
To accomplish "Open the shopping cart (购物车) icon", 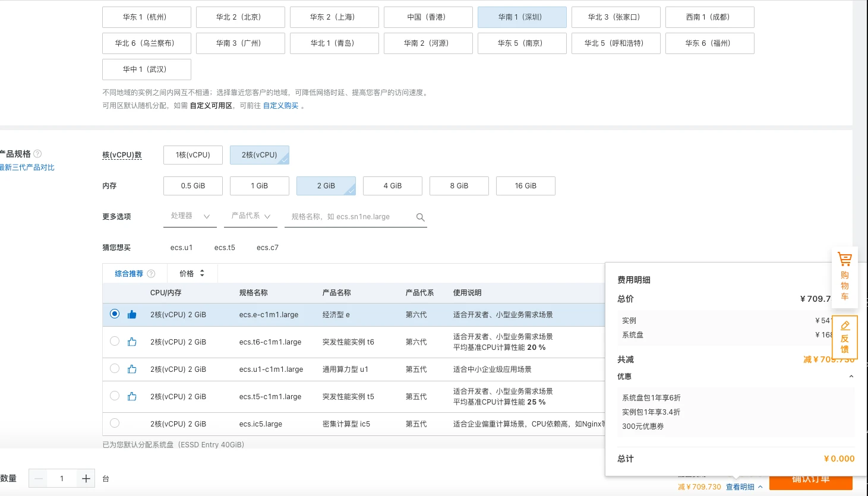I will tap(844, 260).
